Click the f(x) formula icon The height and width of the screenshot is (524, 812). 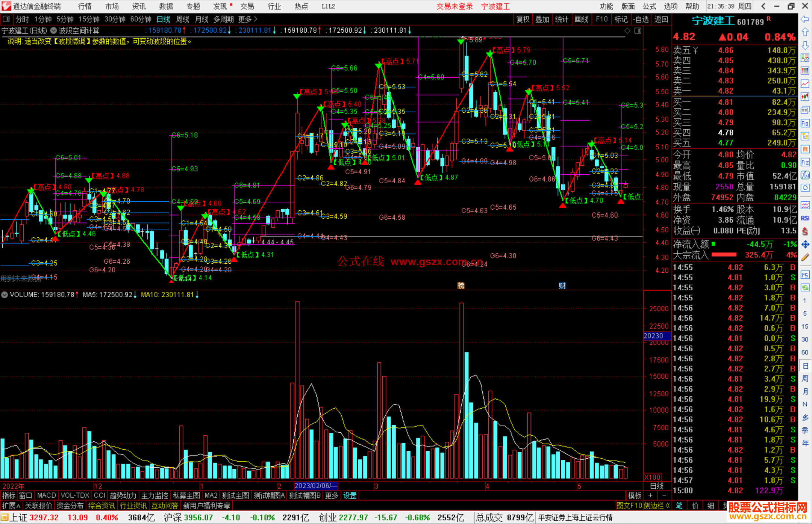pos(805,175)
